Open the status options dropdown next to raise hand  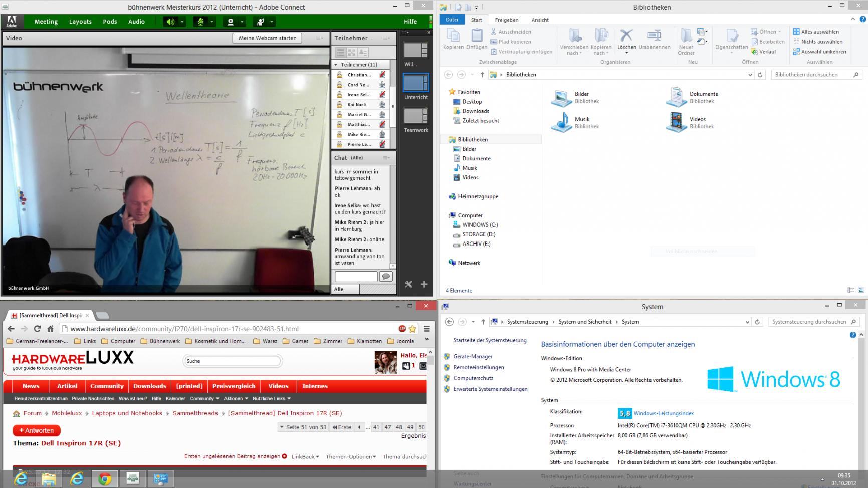272,22
